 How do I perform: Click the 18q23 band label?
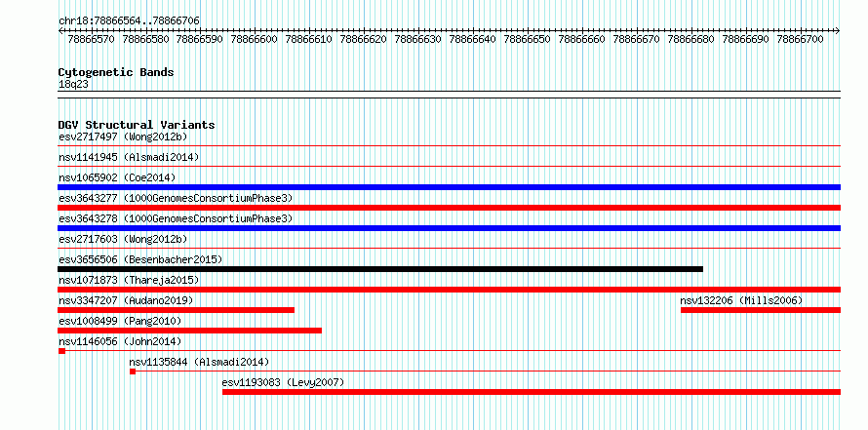point(73,85)
